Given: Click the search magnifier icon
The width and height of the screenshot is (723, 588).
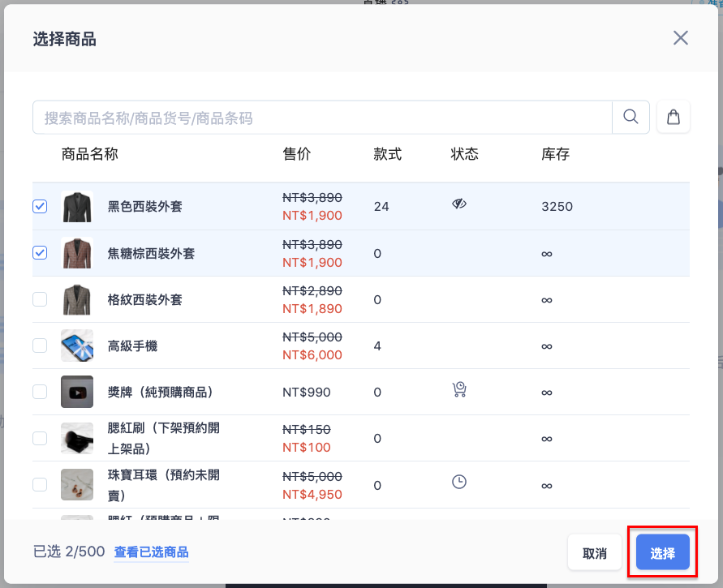Looking at the screenshot, I should point(630,117).
